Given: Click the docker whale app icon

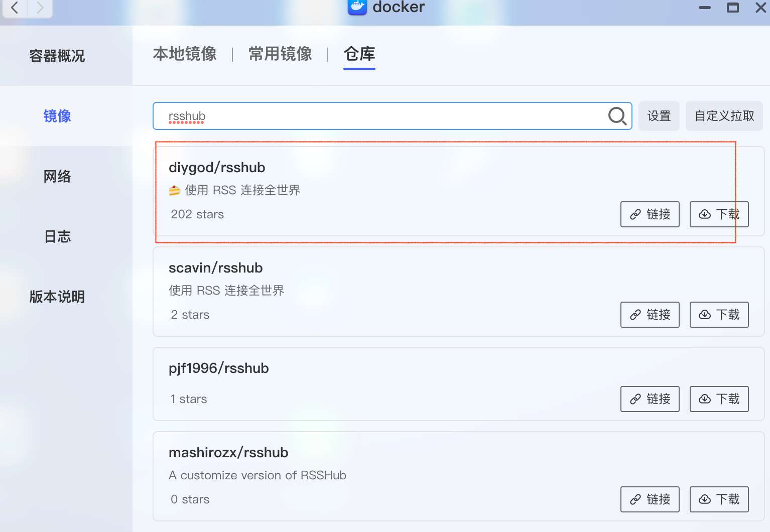Looking at the screenshot, I should click(357, 7).
